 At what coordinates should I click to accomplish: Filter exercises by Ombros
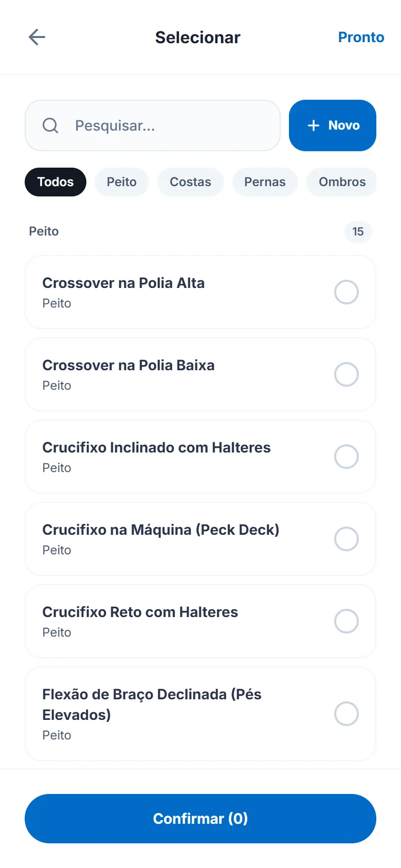(x=342, y=182)
